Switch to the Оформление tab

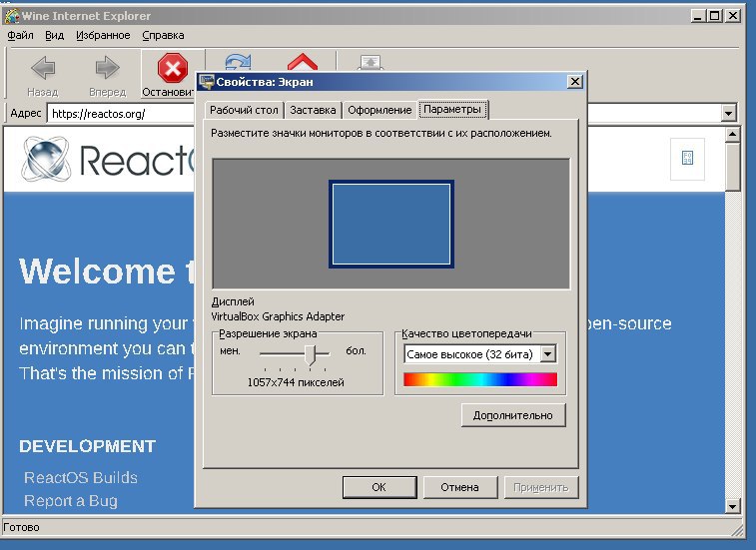(x=379, y=110)
